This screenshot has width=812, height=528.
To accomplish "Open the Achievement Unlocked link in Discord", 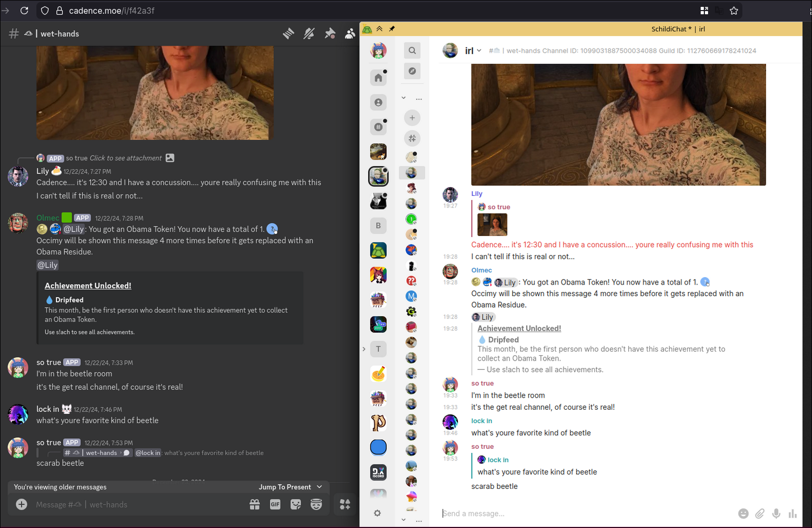I will point(88,286).
